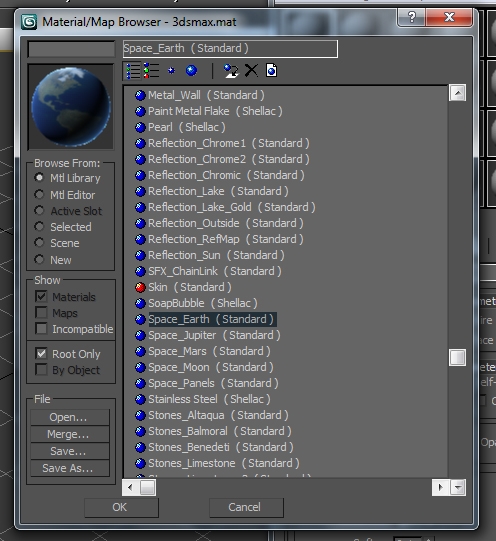Click sphere icon next to Stones_Altaqua
Viewport: 496px width, 541px height.
point(140,416)
